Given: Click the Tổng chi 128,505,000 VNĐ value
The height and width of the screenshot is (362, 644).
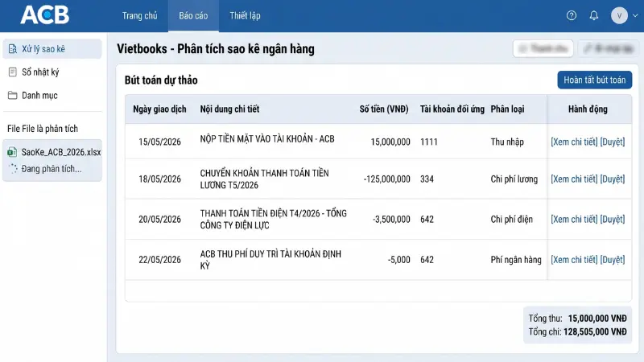Looking at the screenshot, I should (x=595, y=331).
